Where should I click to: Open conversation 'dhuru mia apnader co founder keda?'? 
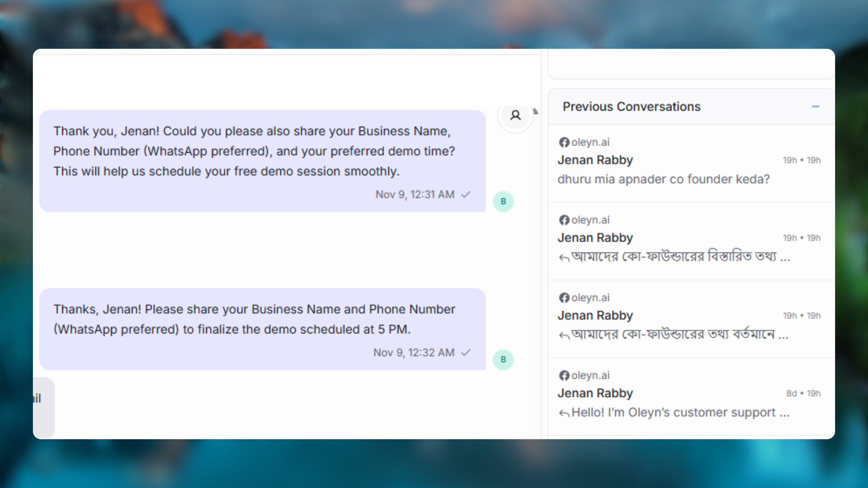[x=663, y=179]
